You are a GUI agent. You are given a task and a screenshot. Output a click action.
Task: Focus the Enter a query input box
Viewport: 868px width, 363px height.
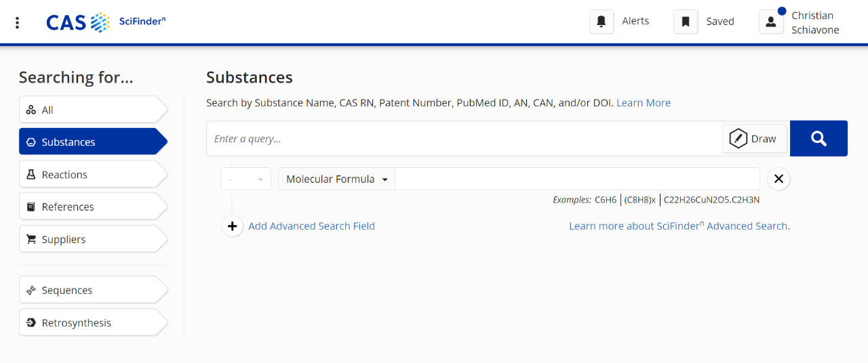click(461, 139)
